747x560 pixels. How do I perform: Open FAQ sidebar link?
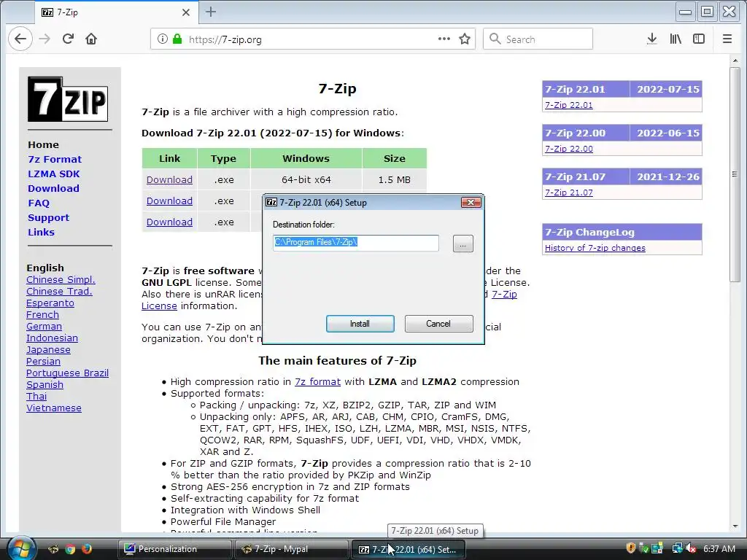click(x=39, y=203)
